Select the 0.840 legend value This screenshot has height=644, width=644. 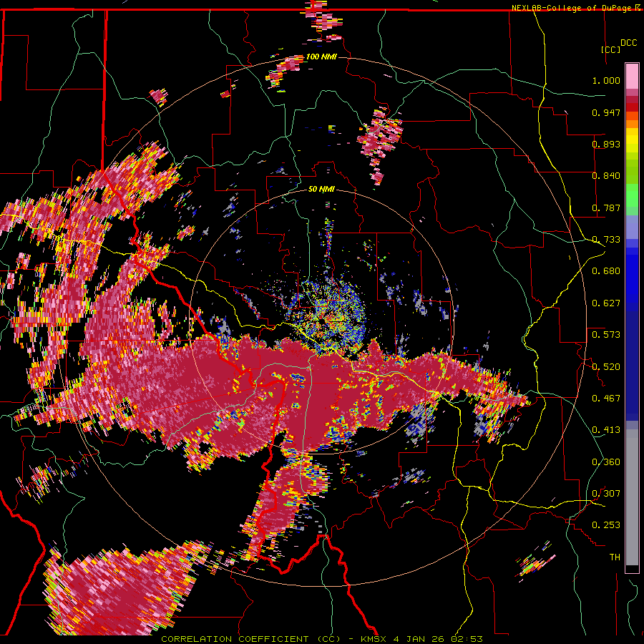point(606,176)
